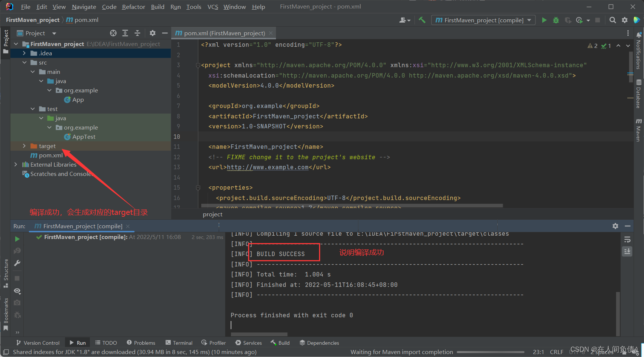Collapse the FirstMaven_project root node
The image size is (644, 357).
(16, 44)
